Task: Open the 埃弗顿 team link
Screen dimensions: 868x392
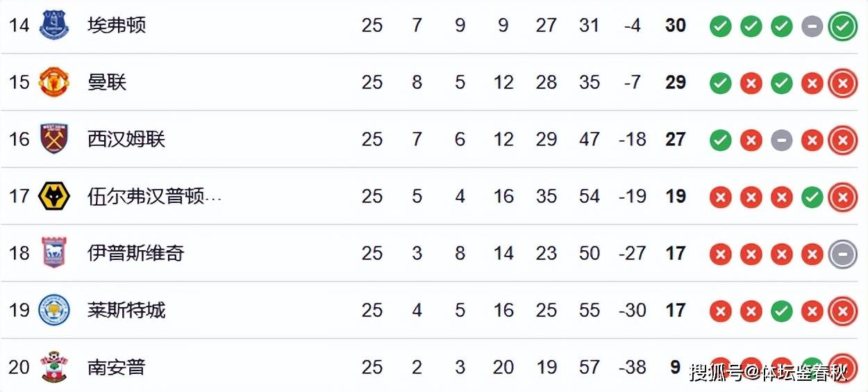Action: tap(117, 26)
